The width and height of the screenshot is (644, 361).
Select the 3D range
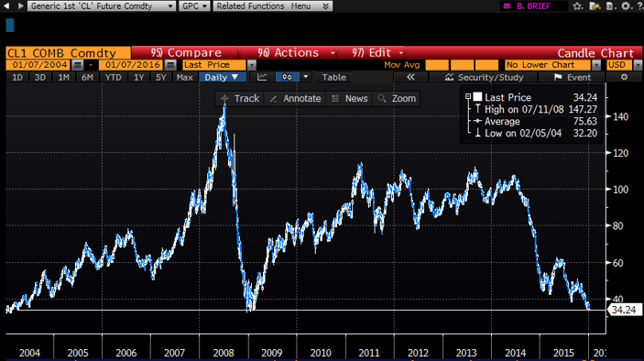point(39,77)
